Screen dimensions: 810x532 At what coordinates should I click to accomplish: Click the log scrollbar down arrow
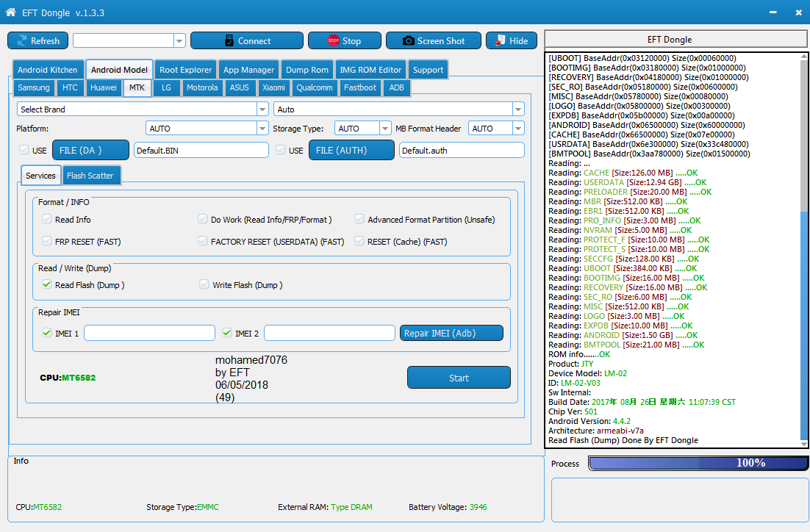[x=804, y=443]
